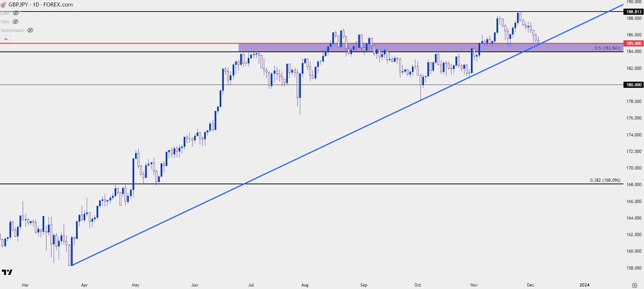Screen dimensions: 644x289
Task: Click the Oct label on time axis
Action: (418, 285)
